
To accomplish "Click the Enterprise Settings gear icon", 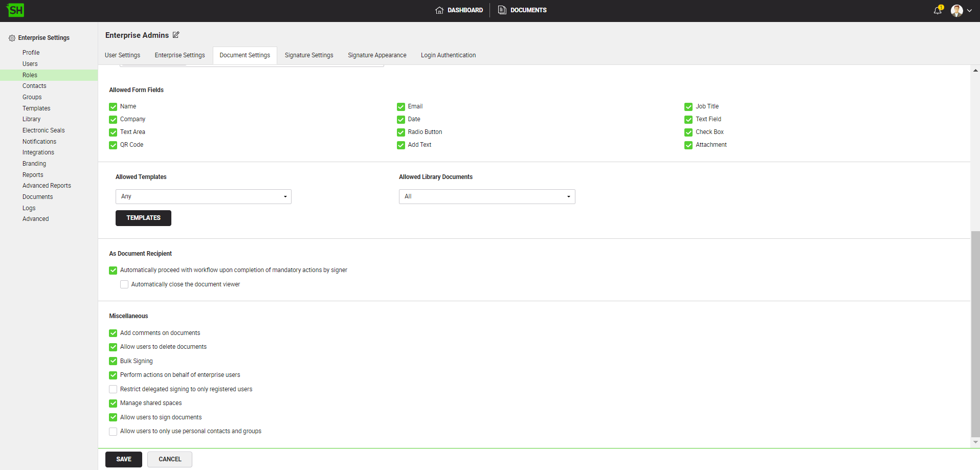I will click(12, 38).
